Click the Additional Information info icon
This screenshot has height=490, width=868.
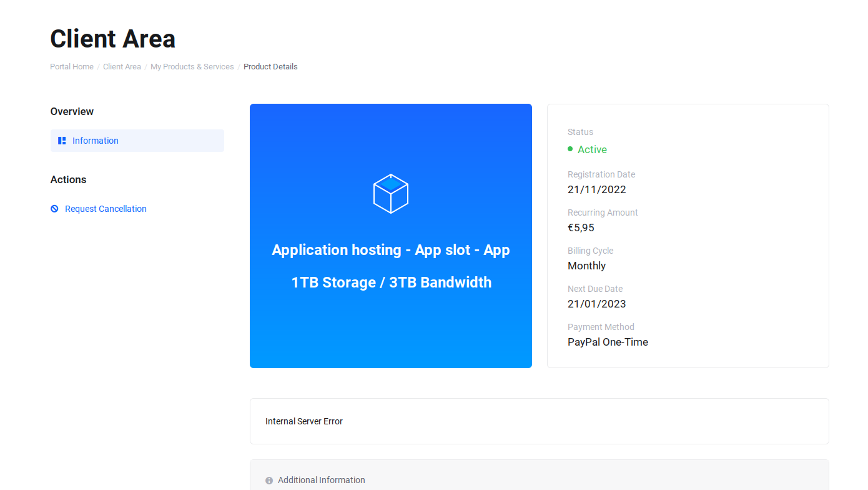[269, 481]
